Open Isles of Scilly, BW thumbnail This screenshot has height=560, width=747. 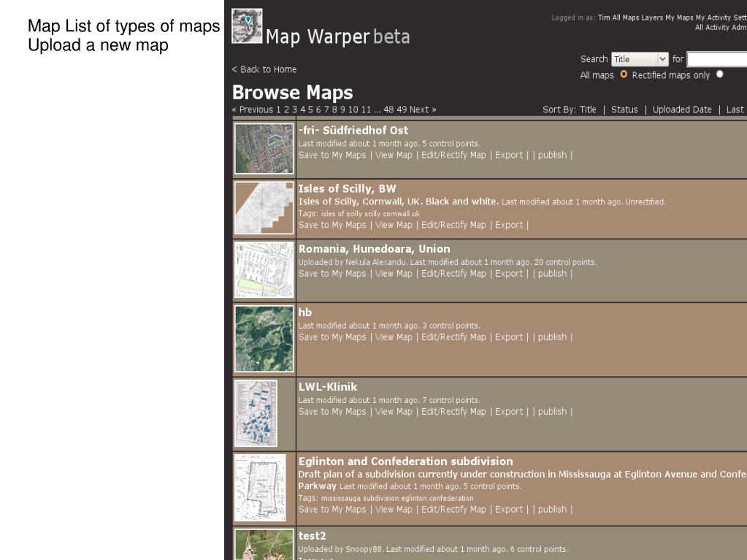[264, 207]
